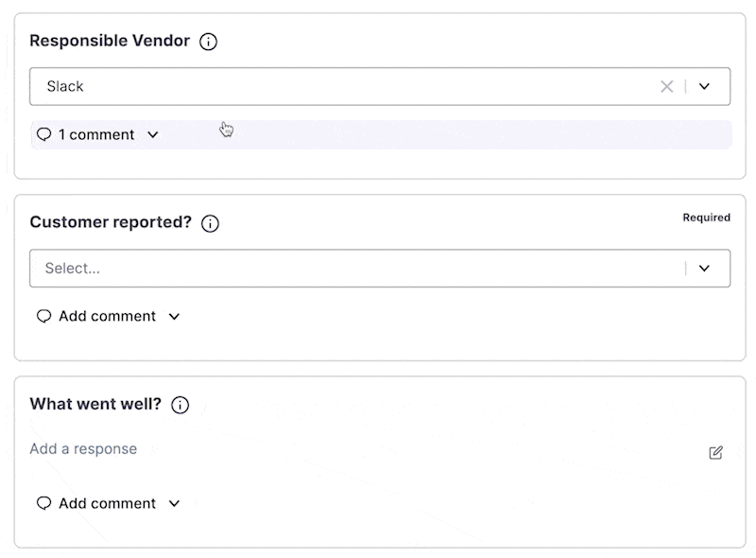Click the 1 comment label
756x558 pixels.
[96, 134]
